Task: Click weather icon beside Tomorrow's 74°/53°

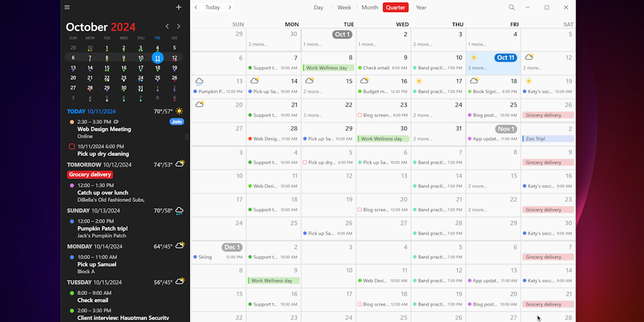Action: pos(180,164)
